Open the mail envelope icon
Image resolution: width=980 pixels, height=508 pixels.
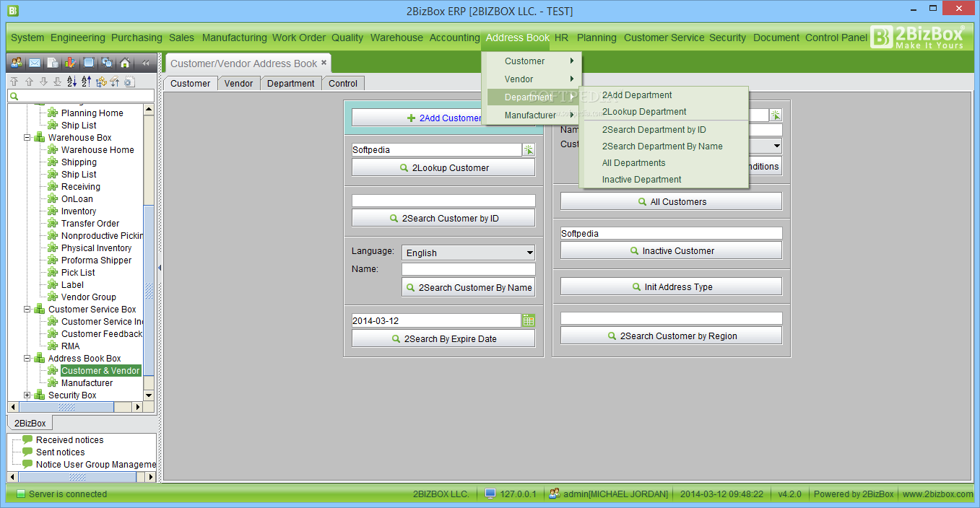pyautogui.click(x=34, y=63)
